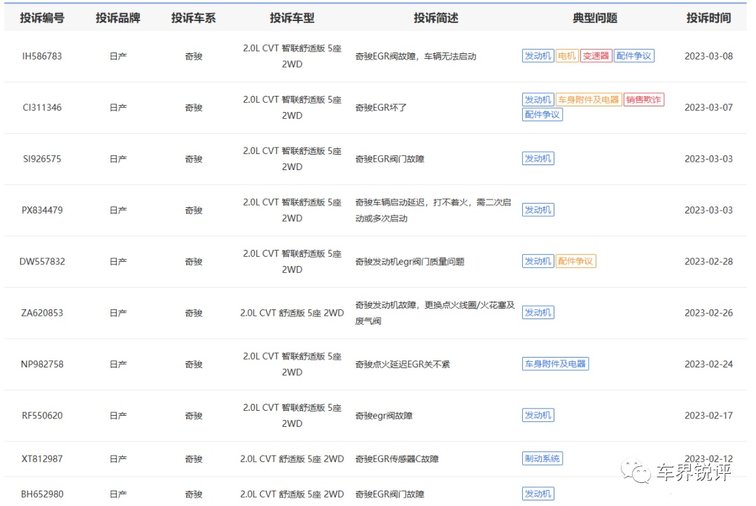Open complaint ZA620853
Screen dimensions: 756x506
pos(42,313)
